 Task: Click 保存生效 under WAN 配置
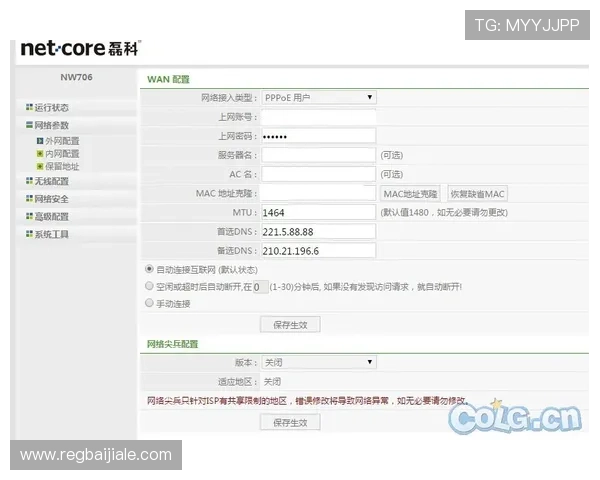tap(290, 325)
